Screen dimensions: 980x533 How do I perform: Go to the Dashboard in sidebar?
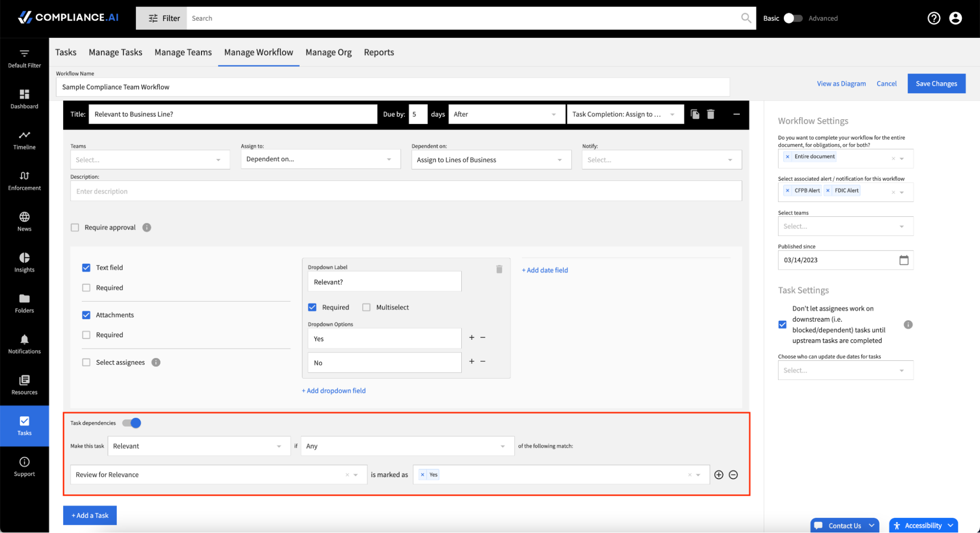click(24, 99)
